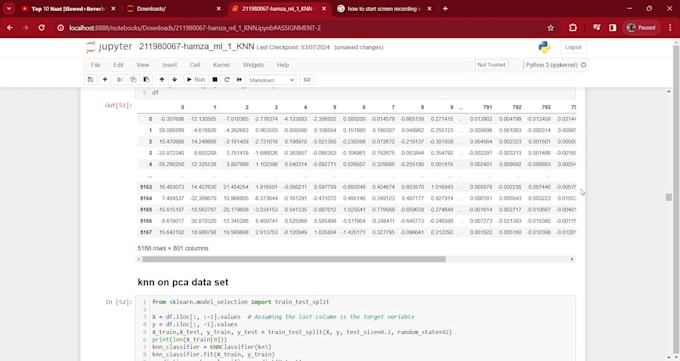680x361 pixels.
Task: Cut selected cells with scissors icon
Action: [120, 80]
